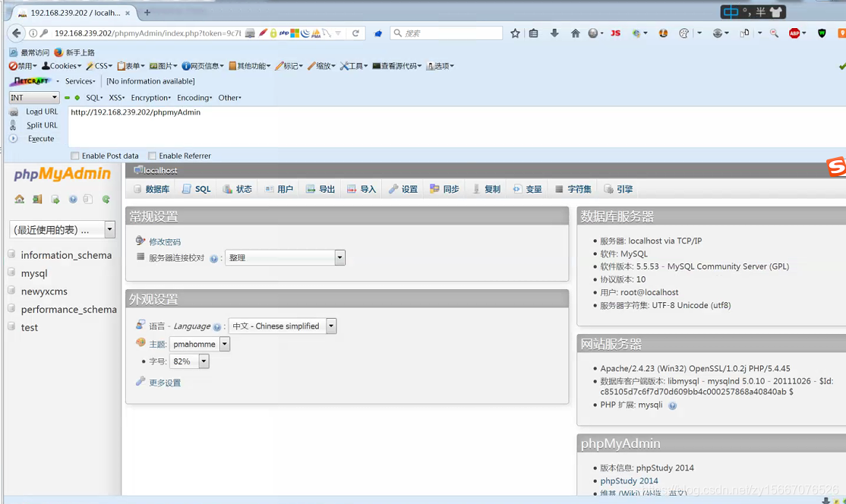Open the INT type dropdown in HackBar
The height and width of the screenshot is (504, 846).
tap(34, 98)
